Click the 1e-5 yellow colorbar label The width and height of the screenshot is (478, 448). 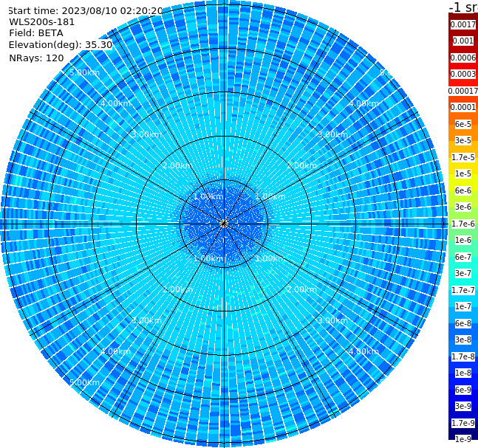tap(463, 173)
